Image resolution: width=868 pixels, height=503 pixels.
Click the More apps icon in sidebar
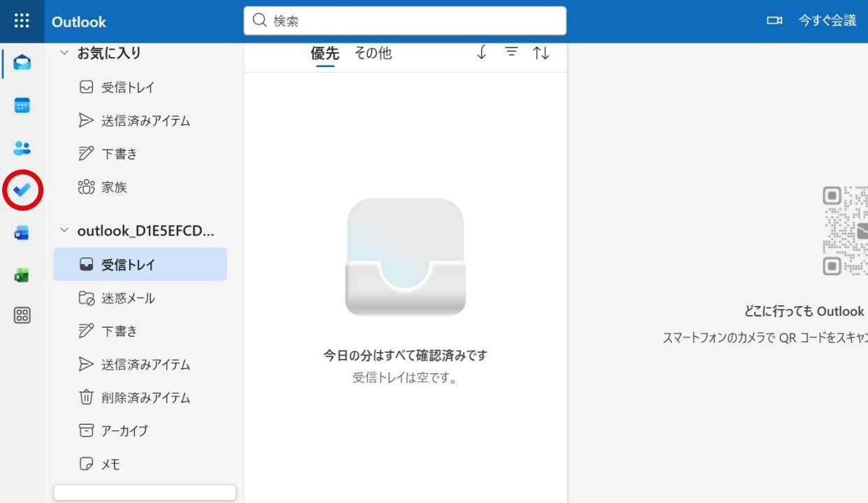pyautogui.click(x=22, y=316)
